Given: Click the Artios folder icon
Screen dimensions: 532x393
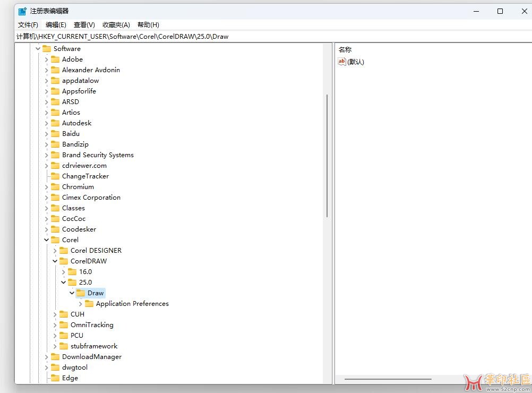Looking at the screenshot, I should click(55, 113).
